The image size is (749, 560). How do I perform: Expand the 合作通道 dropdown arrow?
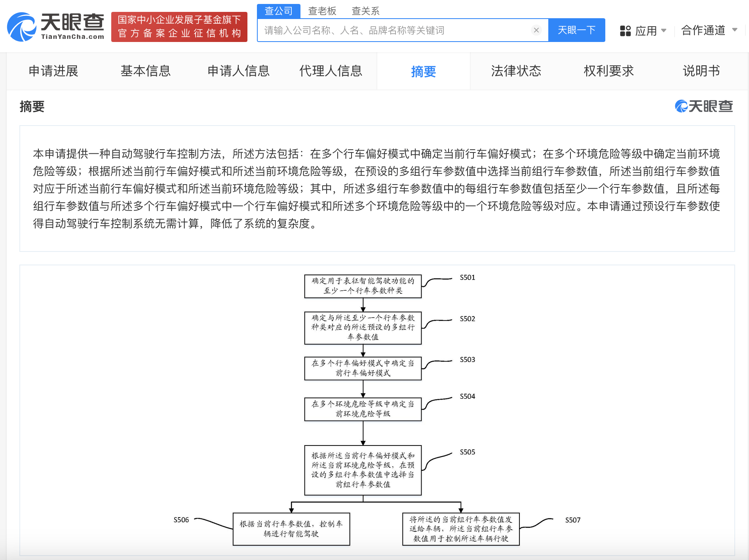(735, 30)
